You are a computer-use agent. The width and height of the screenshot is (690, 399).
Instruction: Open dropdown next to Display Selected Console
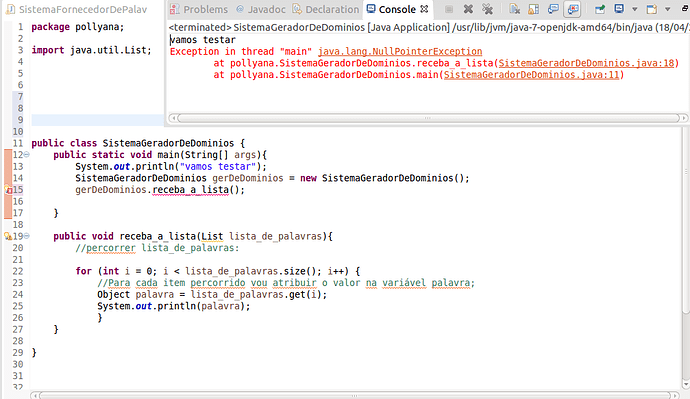point(634,9)
